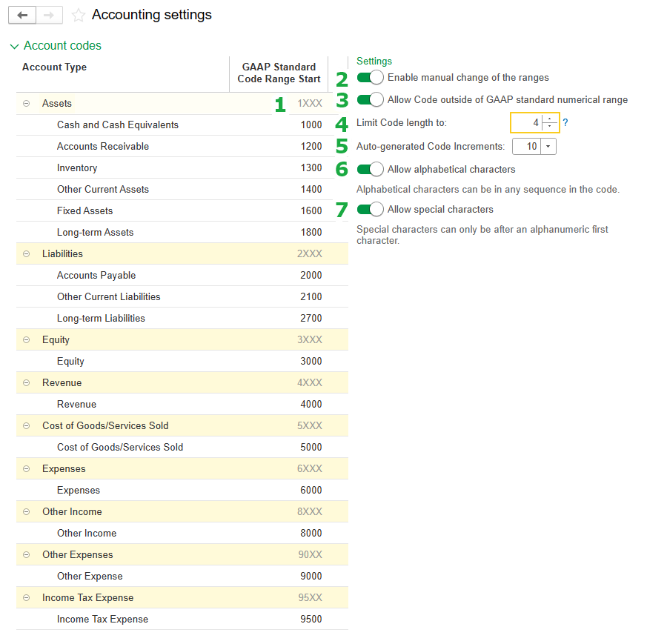Viewport: 647px width, 644px height.
Task: Click the 1300 code range cell
Action: point(311,167)
